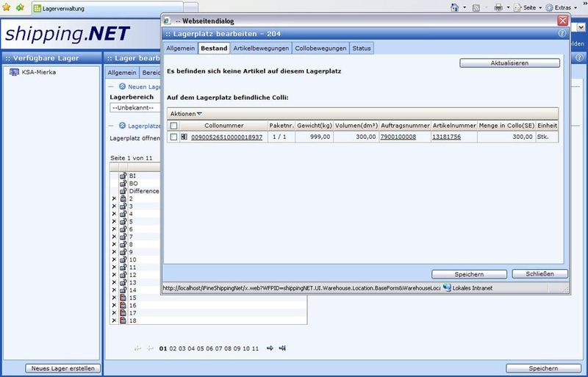The image size is (588, 377).
Task: Click the lock icon next to location 10
Action: pos(123,259)
